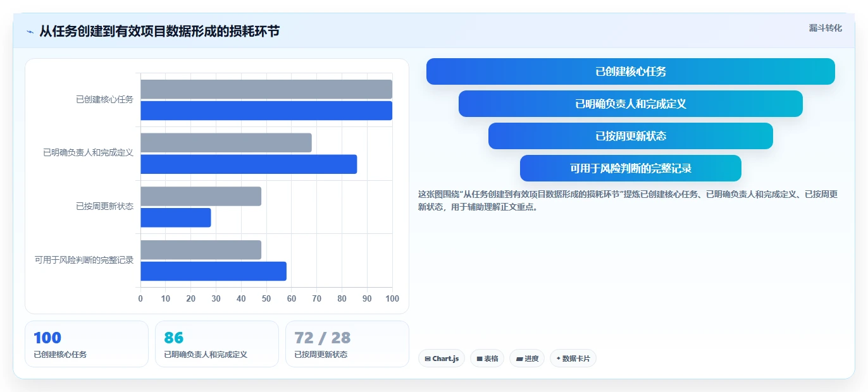Click the Chart.js tag chip
Image resolution: width=868 pixels, height=392 pixels.
(442, 358)
